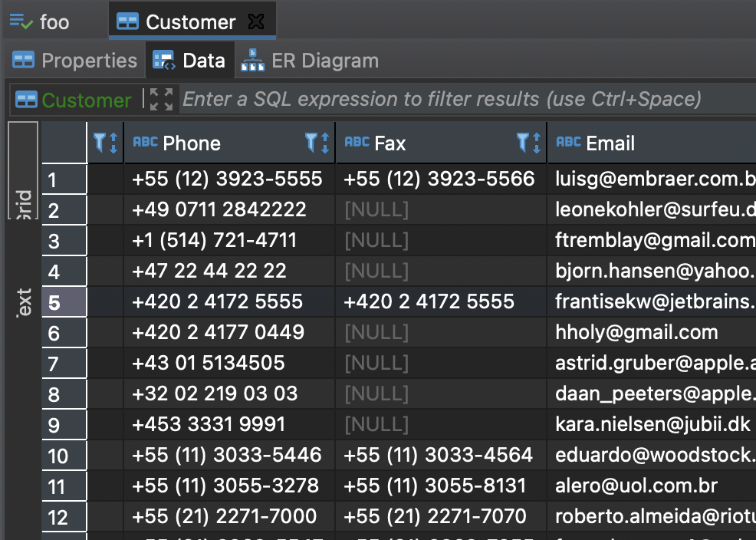Screen dimensions: 756x540
Task: Toggle sort arrows in column left of Phone
Action: tap(113, 143)
